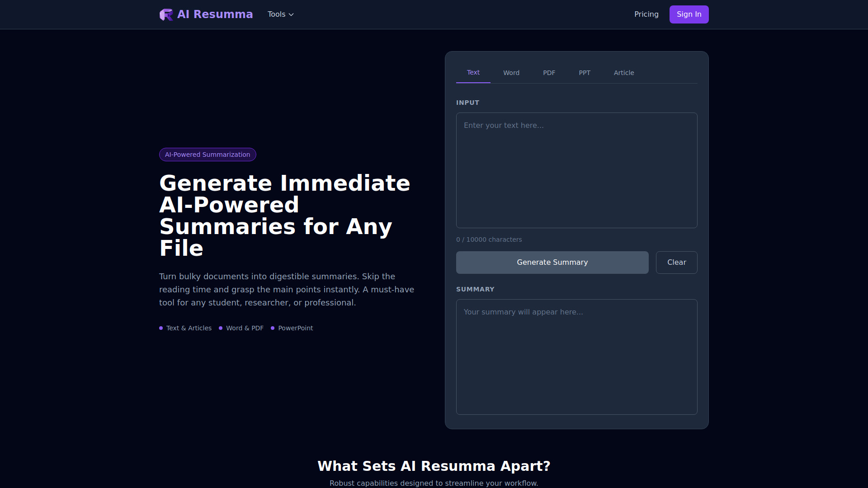Click the '0 / 10000 characters' counter
Screen dimensions: 868x488
(x=489, y=239)
